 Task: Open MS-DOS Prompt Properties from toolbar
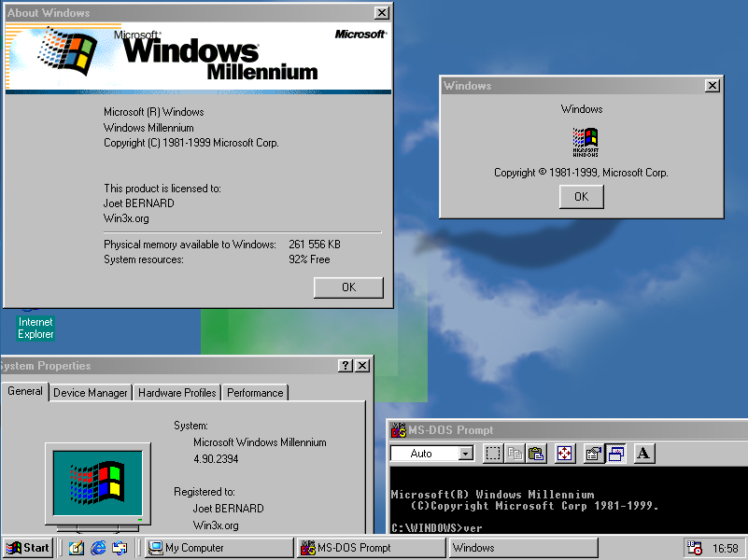(593, 454)
